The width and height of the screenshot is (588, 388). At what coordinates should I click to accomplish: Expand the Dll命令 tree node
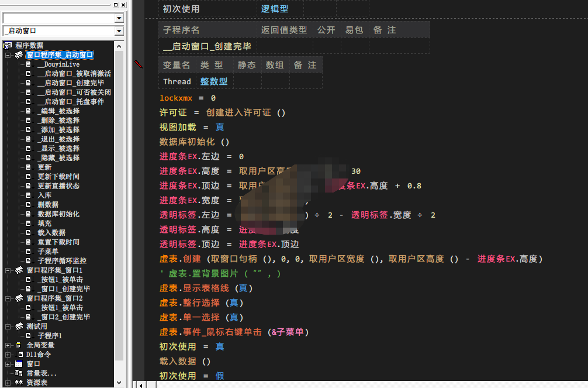point(8,355)
